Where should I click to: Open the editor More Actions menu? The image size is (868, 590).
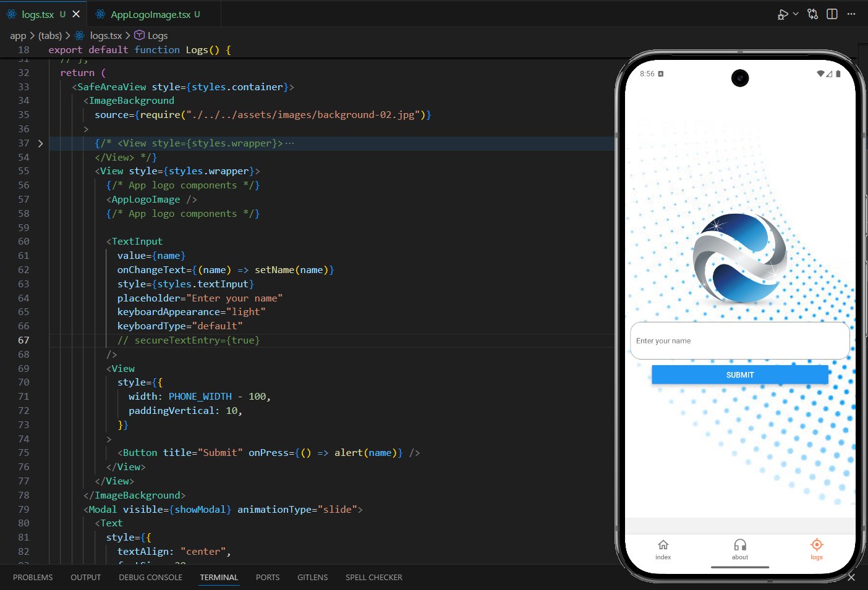click(851, 14)
